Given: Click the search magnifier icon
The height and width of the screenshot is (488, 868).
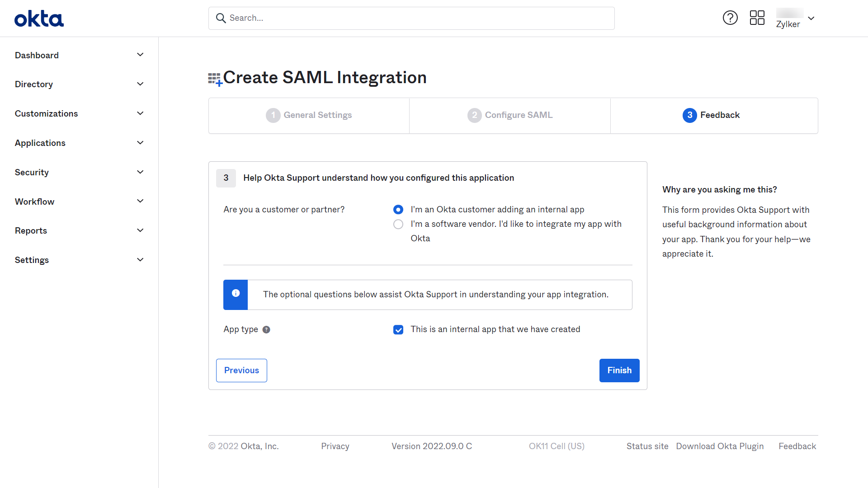Looking at the screenshot, I should pos(221,18).
